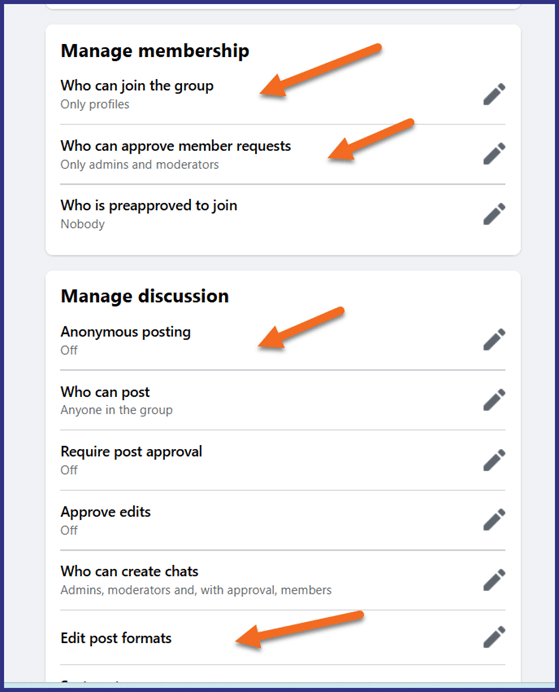
Task: Open the Who is preapproved to join row
Action: (x=283, y=214)
